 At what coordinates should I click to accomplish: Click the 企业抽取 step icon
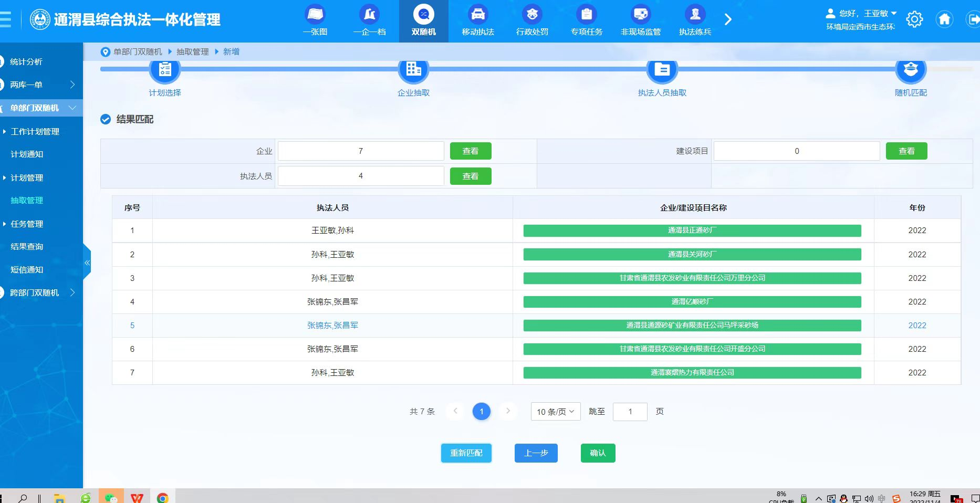[413, 70]
